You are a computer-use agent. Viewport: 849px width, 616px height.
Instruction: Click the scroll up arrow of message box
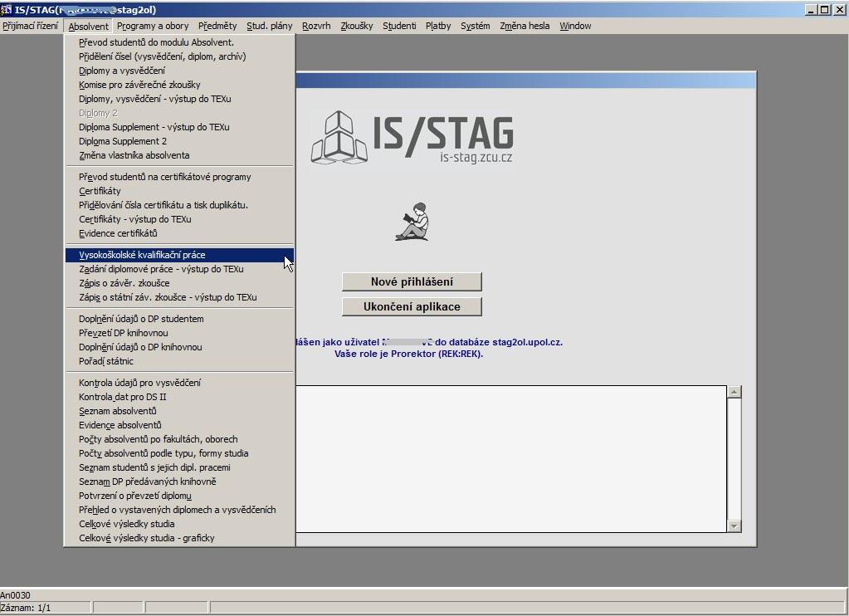tap(734, 392)
